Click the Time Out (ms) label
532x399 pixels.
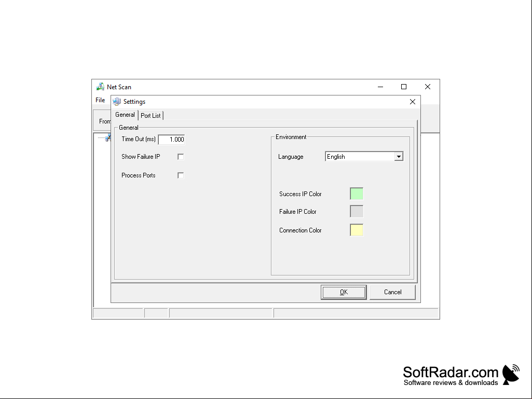(x=139, y=139)
